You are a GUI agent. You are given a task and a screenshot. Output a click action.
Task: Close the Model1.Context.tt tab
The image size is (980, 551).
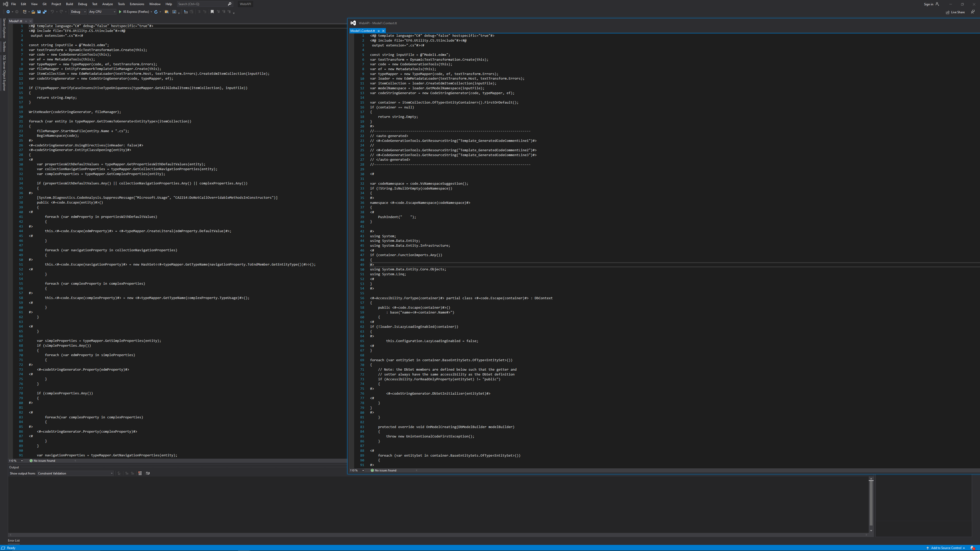383,31
